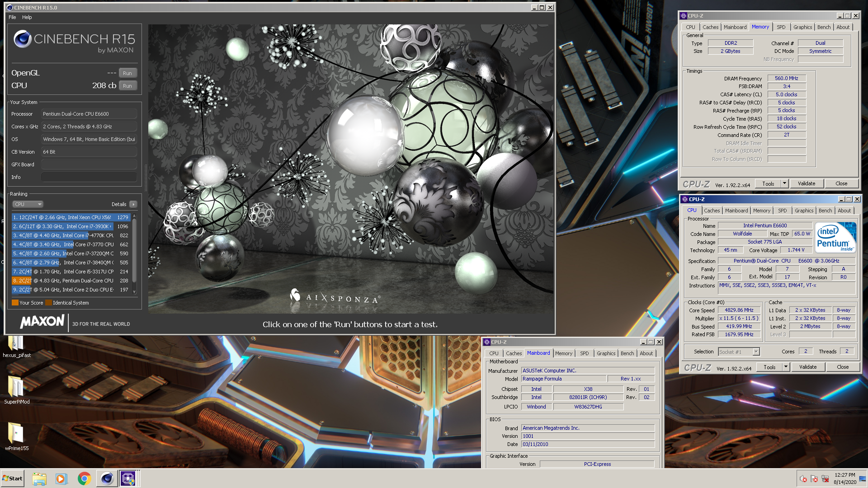Switch to SPD tab in Memory CPU-Z window
The image size is (868, 488).
(781, 27)
